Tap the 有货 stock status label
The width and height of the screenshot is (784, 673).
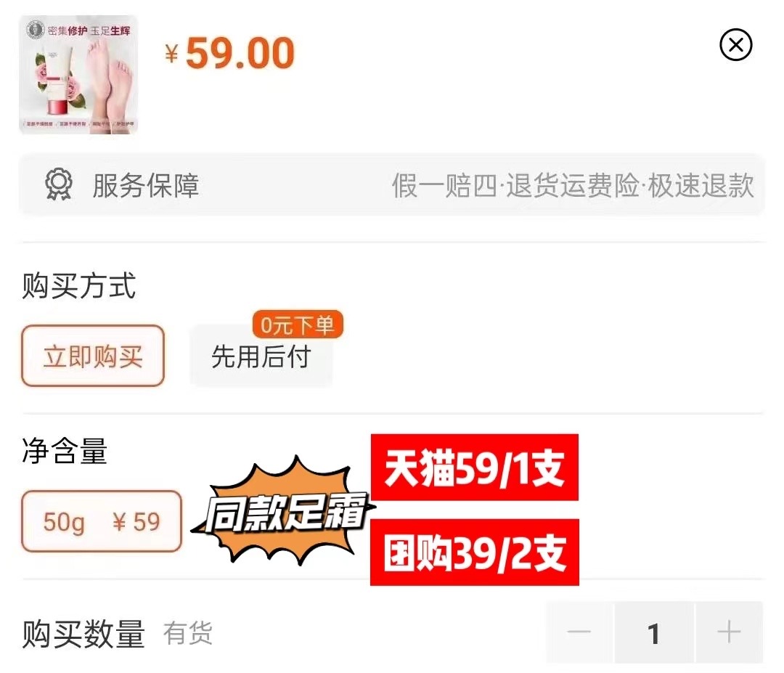point(188,633)
